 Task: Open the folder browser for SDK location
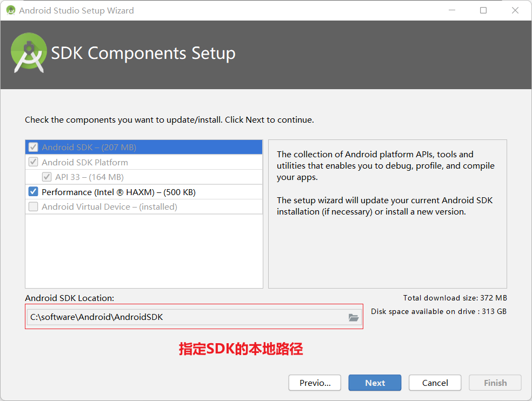coord(354,317)
